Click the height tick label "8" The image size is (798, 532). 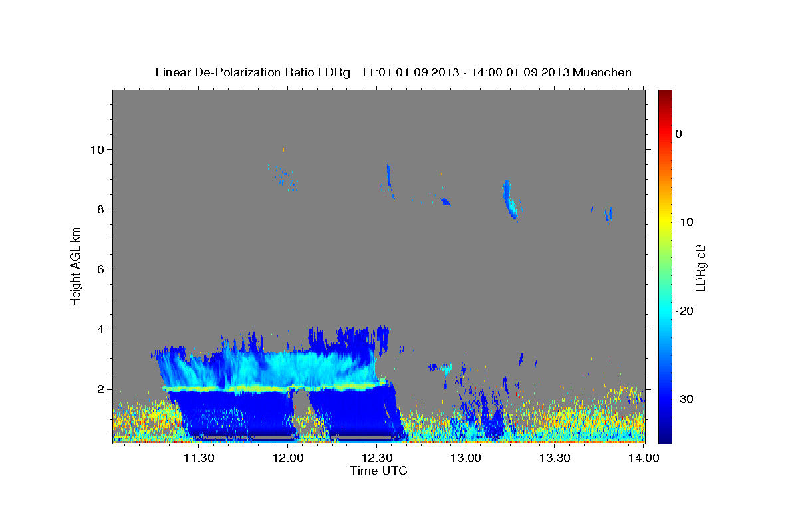tap(100, 209)
